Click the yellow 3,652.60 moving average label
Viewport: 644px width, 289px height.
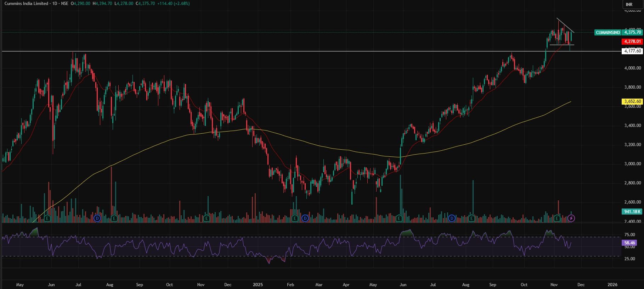(632, 101)
